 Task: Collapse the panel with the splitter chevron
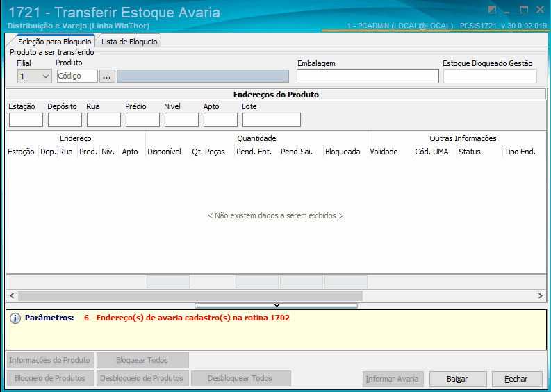pos(277,306)
